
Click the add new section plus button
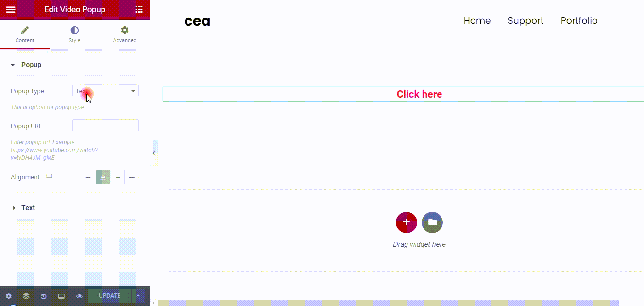click(x=407, y=222)
